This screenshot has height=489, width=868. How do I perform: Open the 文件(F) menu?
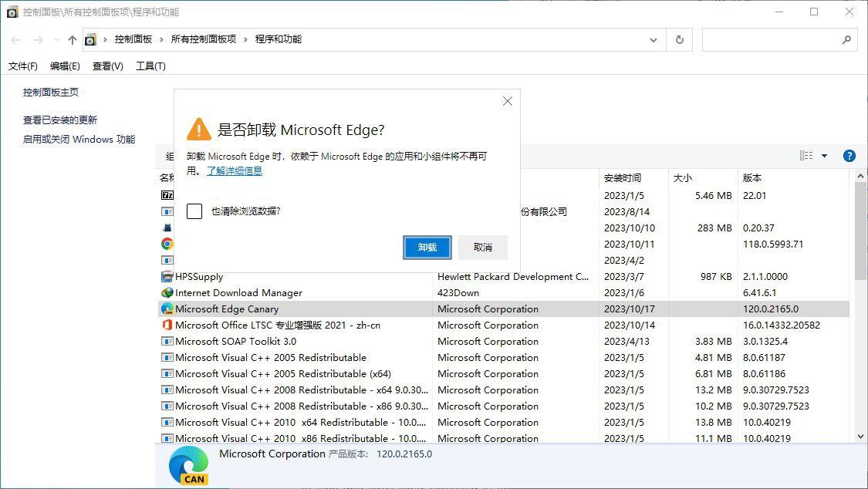22,66
